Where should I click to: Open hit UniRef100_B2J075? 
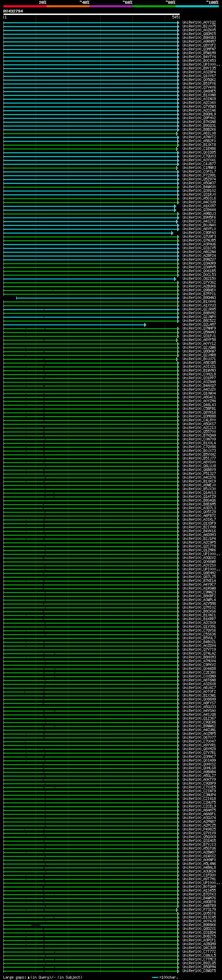[199, 26]
